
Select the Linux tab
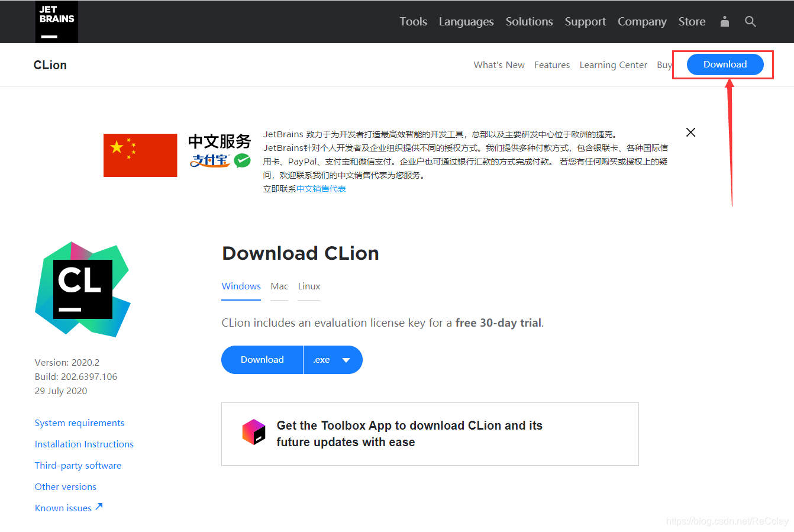[309, 286]
